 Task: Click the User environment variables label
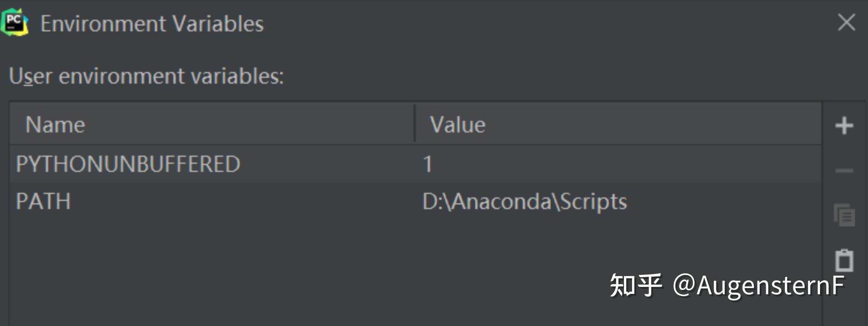146,76
